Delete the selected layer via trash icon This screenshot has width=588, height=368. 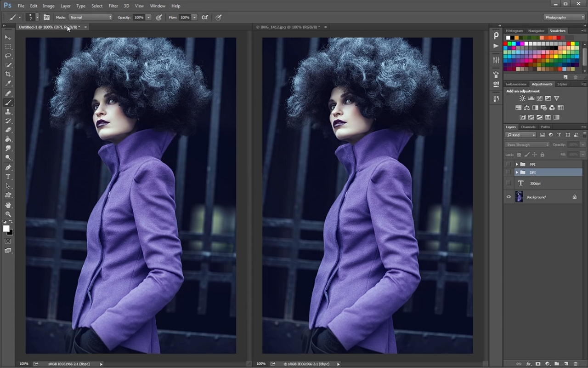tap(576, 364)
